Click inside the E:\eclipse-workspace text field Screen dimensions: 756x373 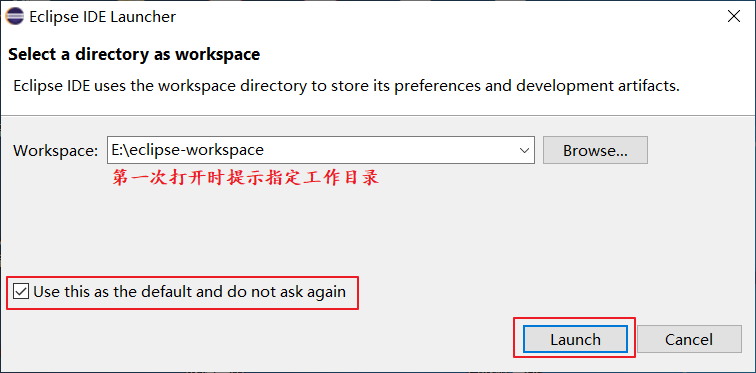[311, 150]
